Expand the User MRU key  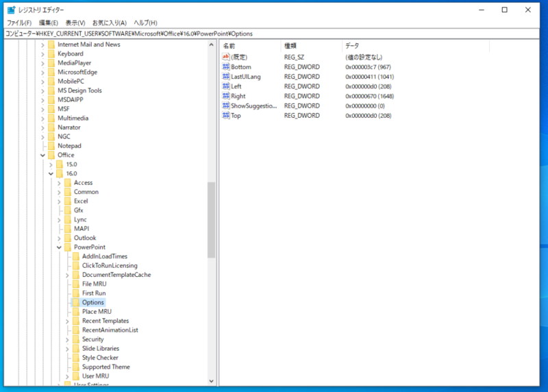click(x=67, y=376)
